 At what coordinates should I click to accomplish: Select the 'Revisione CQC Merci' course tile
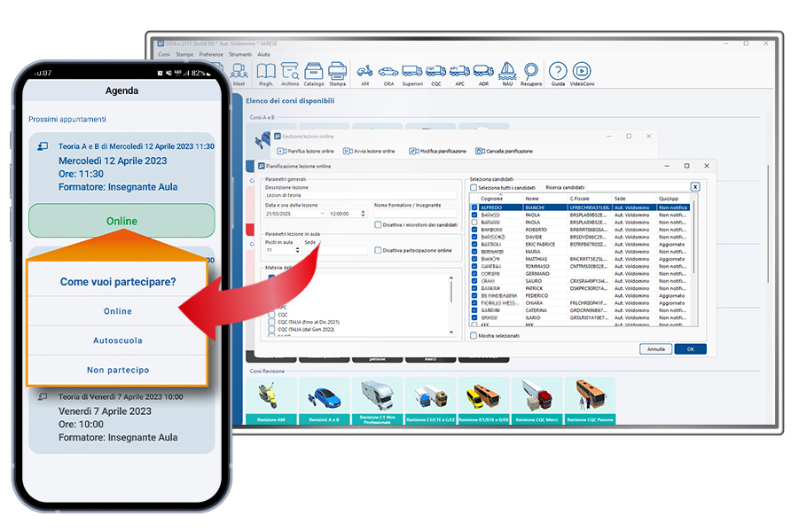tap(538, 399)
